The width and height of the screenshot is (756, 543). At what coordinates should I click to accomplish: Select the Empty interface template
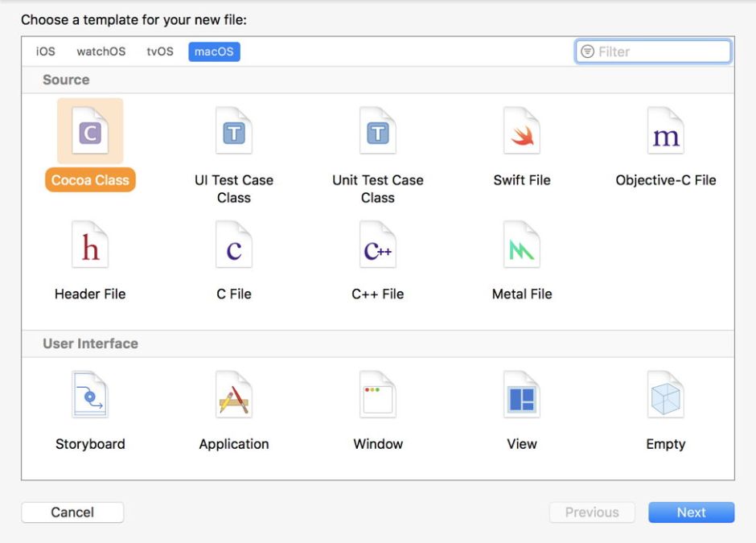(x=665, y=396)
